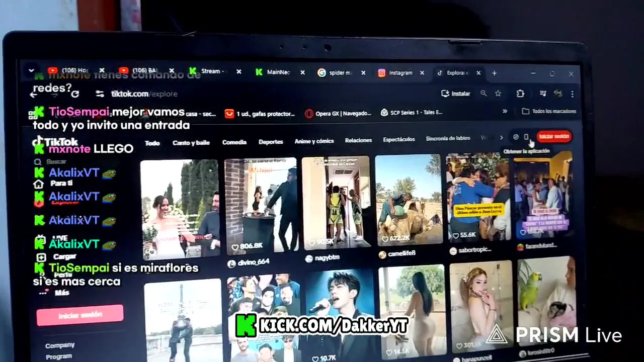
Task: Open the video with 55.6K likes
Action: tap(478, 197)
